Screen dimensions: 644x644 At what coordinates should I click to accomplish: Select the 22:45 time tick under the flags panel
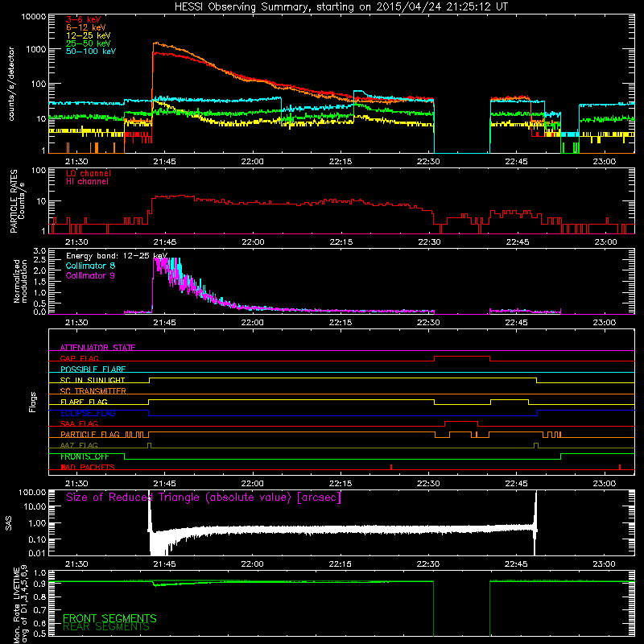coord(516,484)
